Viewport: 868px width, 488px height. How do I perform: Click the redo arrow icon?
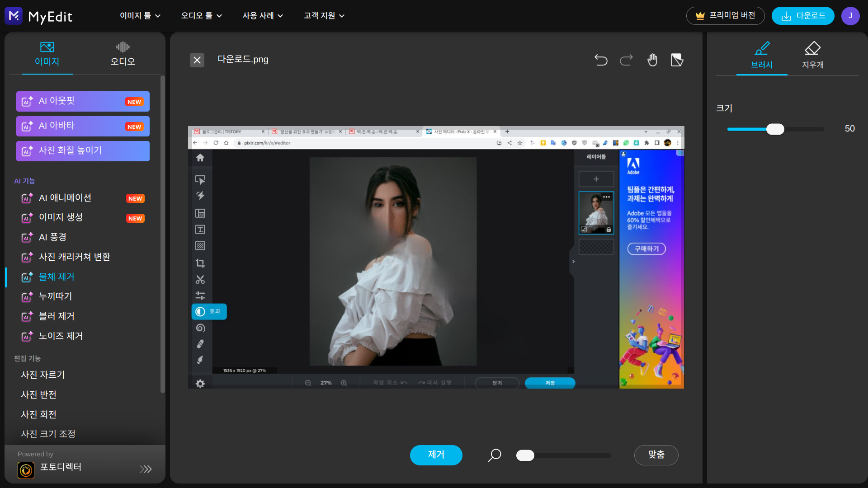[x=626, y=60]
